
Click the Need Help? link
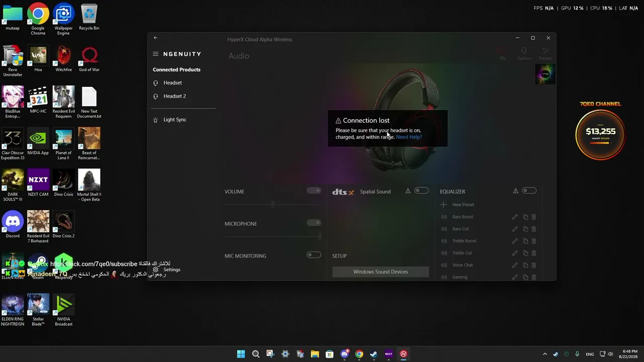[409, 137]
